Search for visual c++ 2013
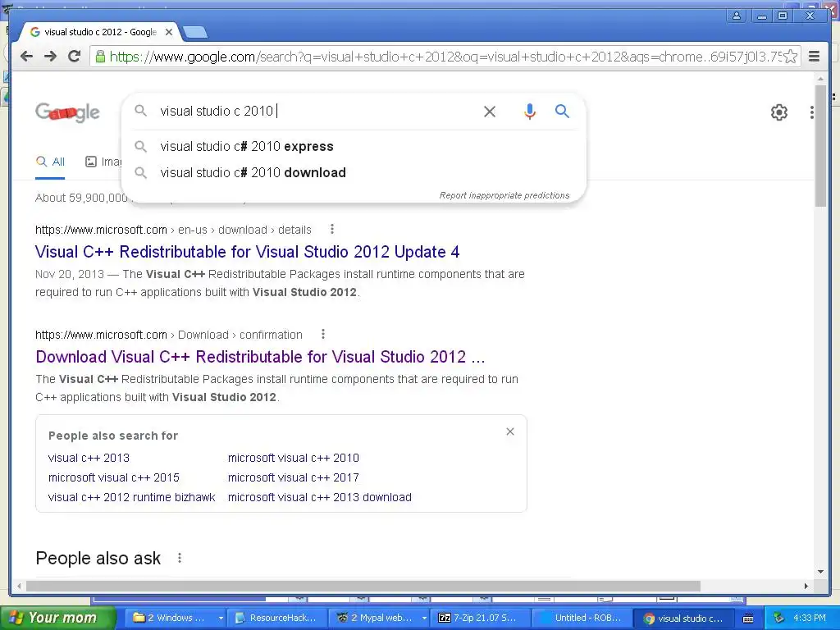This screenshot has height=630, width=840. pyautogui.click(x=89, y=458)
